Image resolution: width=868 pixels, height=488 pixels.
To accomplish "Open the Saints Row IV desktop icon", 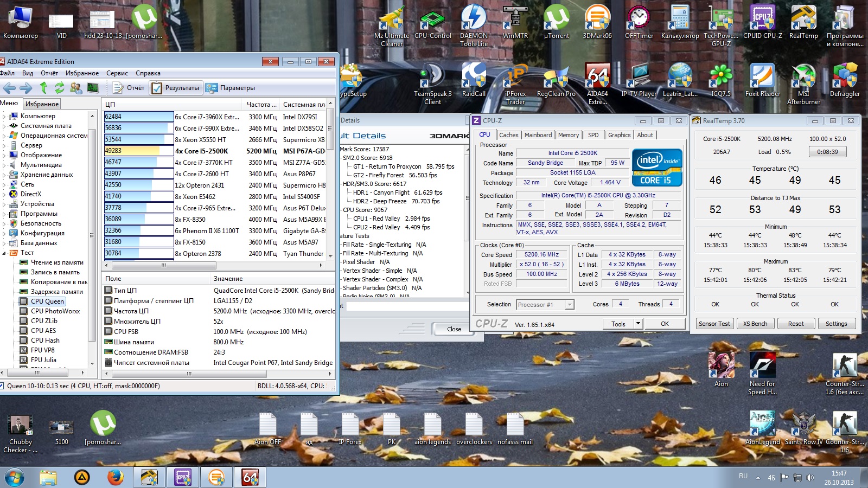I will click(803, 428).
